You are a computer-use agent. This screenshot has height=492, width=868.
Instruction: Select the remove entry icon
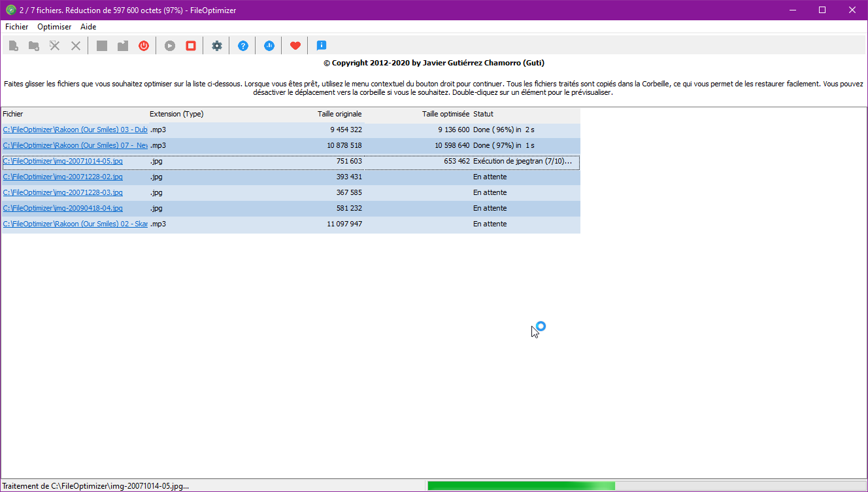(54, 45)
